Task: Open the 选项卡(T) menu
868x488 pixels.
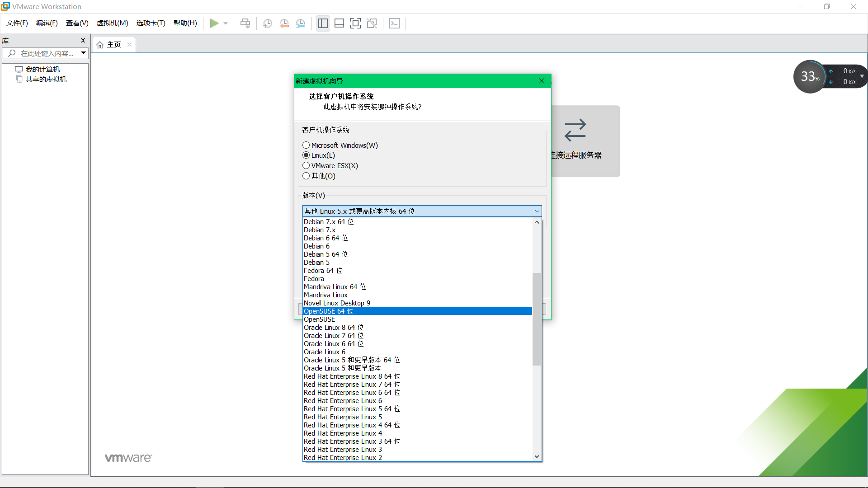Action: [151, 23]
